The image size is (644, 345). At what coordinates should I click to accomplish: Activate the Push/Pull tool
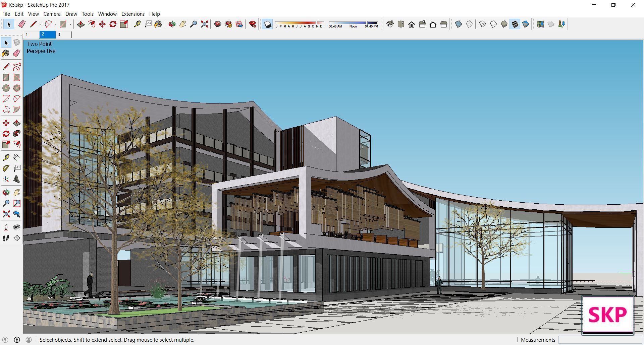tap(80, 24)
